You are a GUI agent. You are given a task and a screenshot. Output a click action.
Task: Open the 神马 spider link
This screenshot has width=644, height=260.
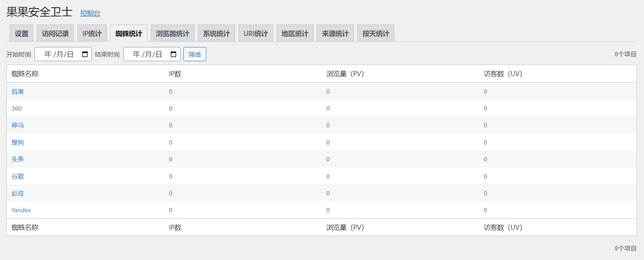[x=18, y=125]
